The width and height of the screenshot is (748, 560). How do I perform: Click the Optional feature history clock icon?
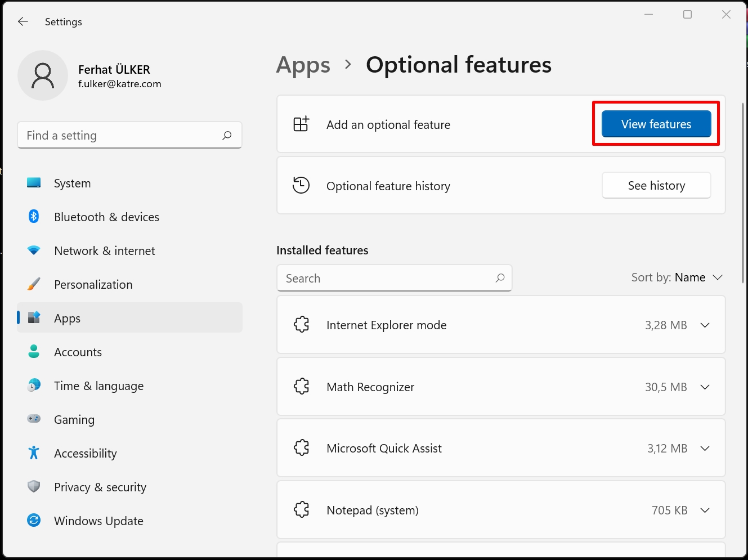pyautogui.click(x=301, y=185)
